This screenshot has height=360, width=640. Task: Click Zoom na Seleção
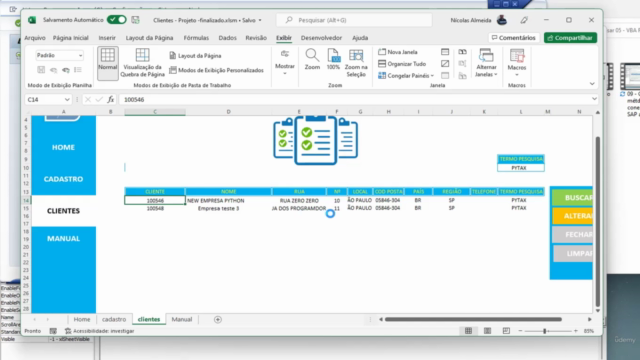point(356,63)
